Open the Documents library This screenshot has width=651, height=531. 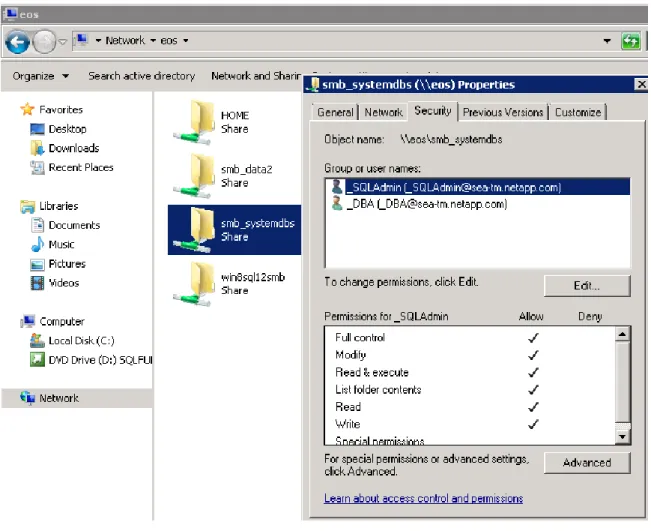[74, 225]
